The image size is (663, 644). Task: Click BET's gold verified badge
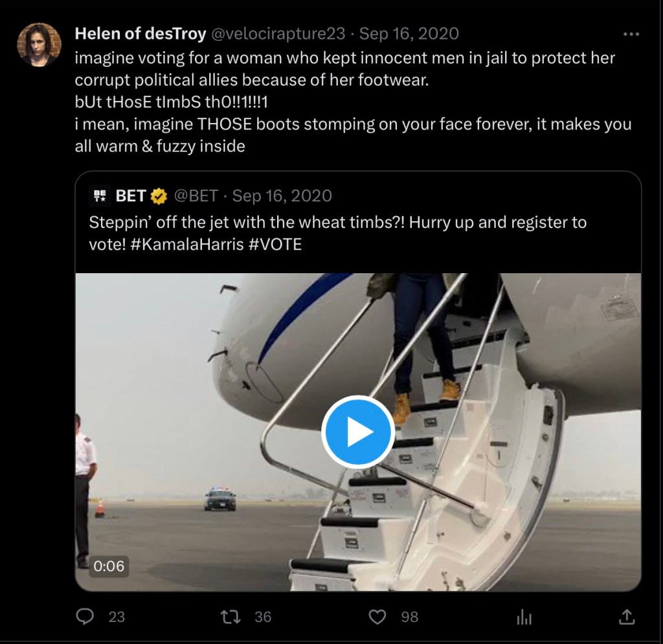click(159, 195)
